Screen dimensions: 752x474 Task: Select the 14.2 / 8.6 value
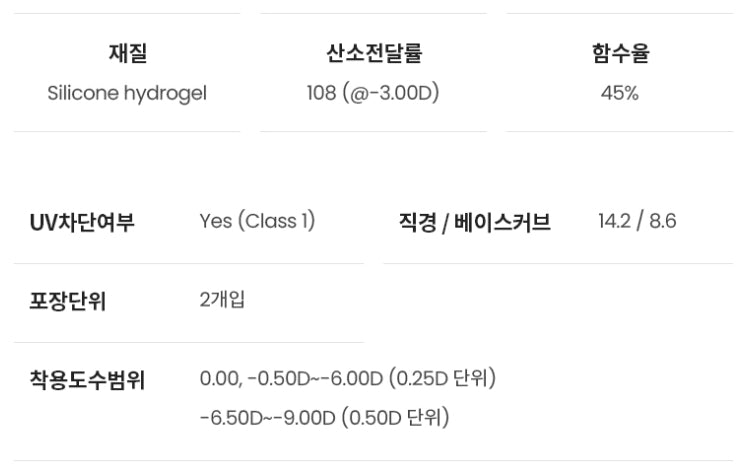click(637, 221)
